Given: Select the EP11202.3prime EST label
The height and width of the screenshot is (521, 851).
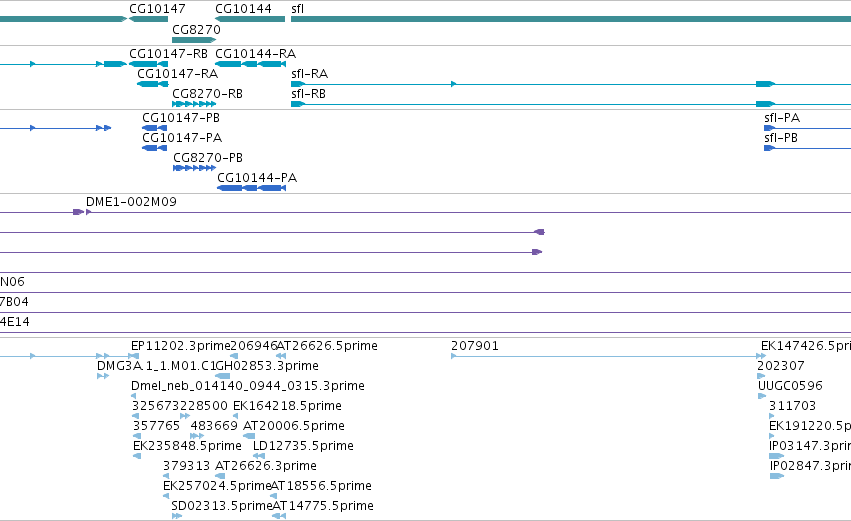Looking at the screenshot, I should click(181, 346).
